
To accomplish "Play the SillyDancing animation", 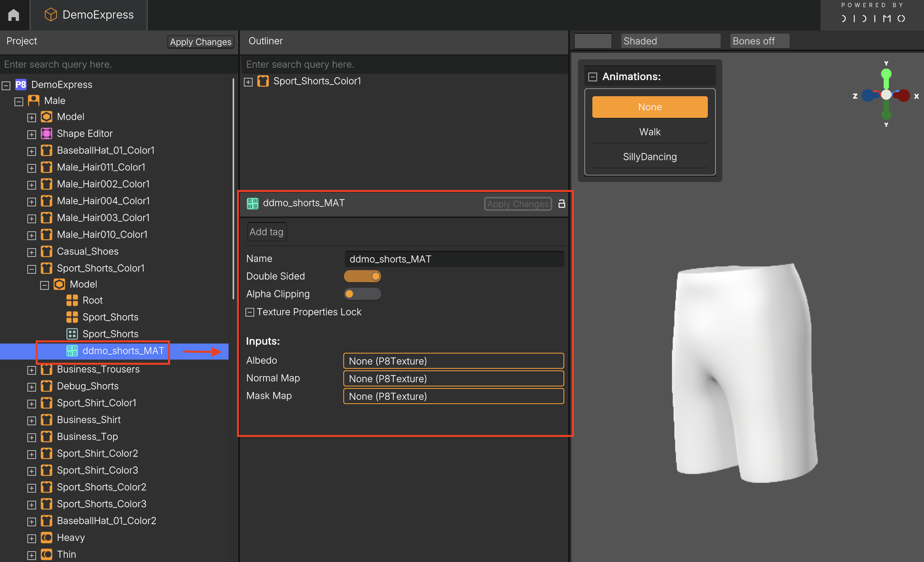I will [650, 157].
